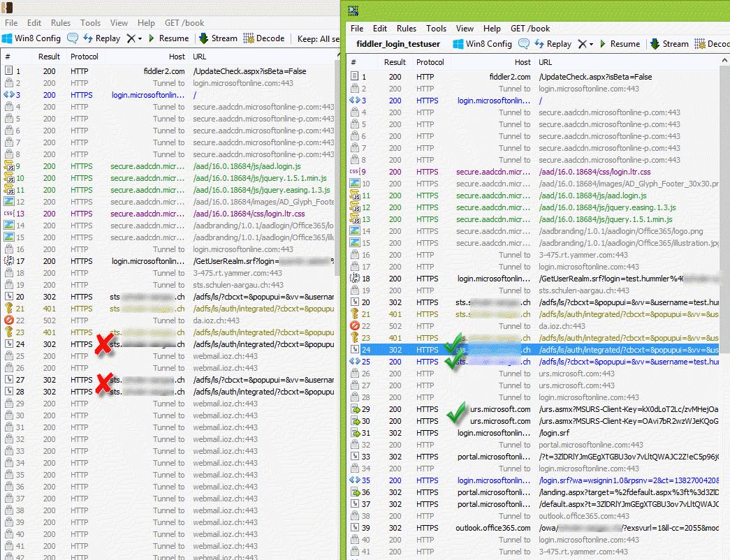Open the File menu in the left window
Viewport: 730px width, 560px height.
tap(11, 23)
